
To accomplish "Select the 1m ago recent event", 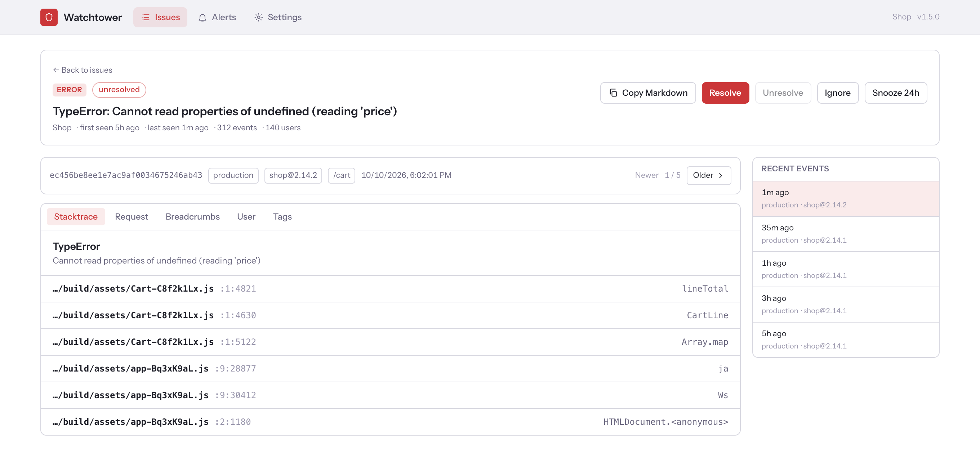I will 845,199.
